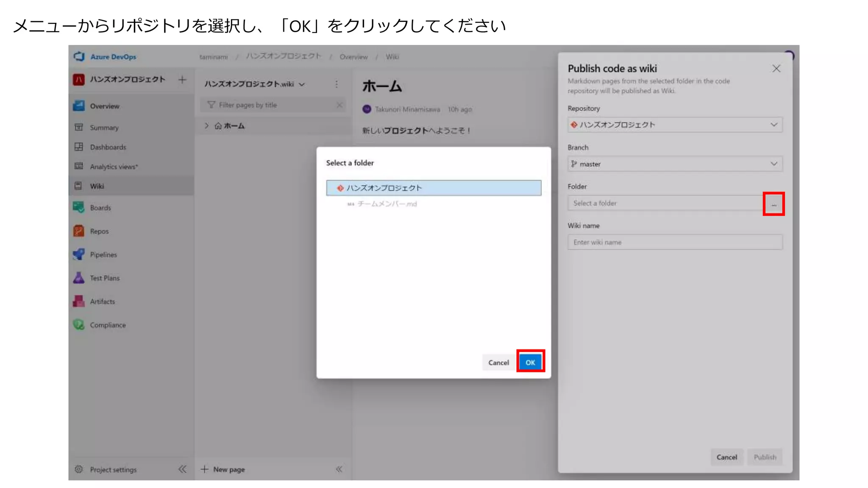Screen dimensions: 868x488
Task: Click the Publish button
Action: (765, 457)
